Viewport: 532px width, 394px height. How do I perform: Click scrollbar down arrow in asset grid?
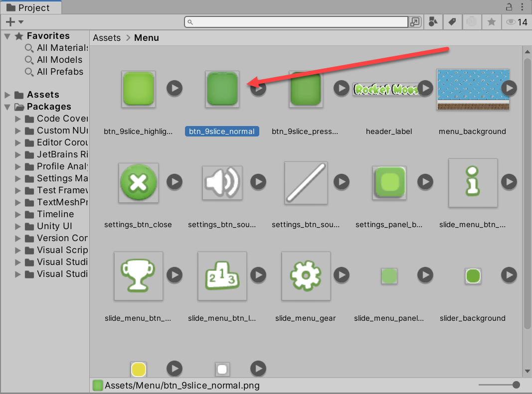tap(527, 371)
